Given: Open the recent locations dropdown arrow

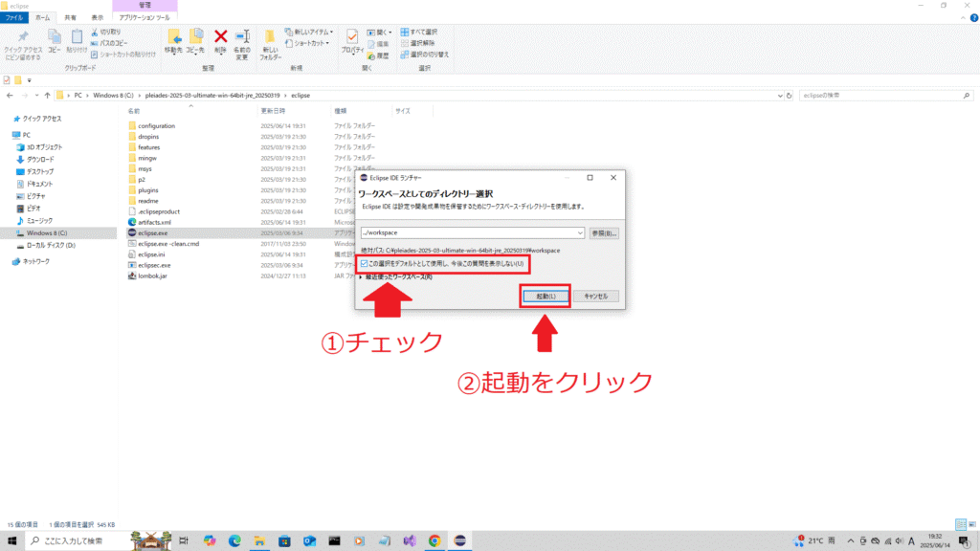Looking at the screenshot, I should (x=36, y=96).
